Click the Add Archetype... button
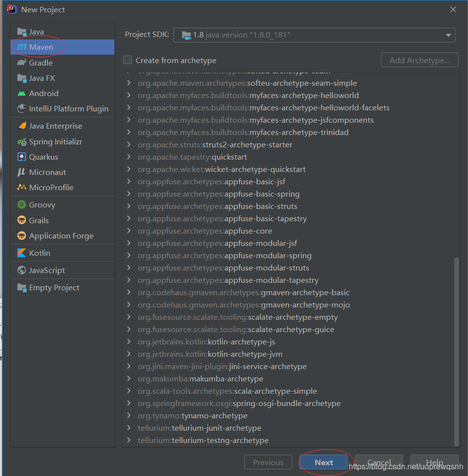Screen dimensions: 468x476 [420, 60]
